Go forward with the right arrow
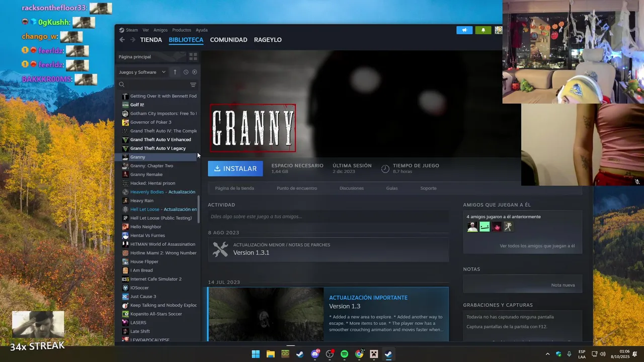 point(132,40)
